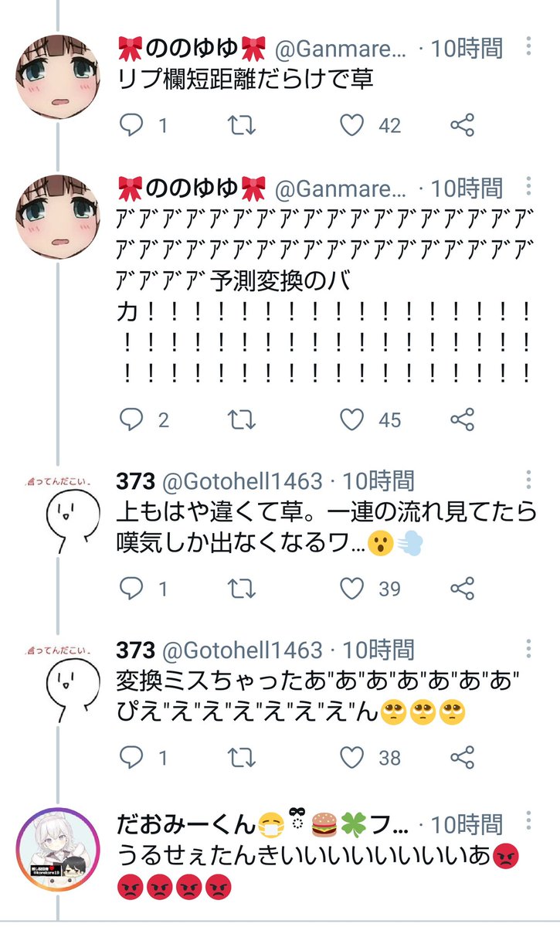Screen dimensions: 560x927
Task: Reply to the 予測変換のバカ tweet
Action: point(132,419)
